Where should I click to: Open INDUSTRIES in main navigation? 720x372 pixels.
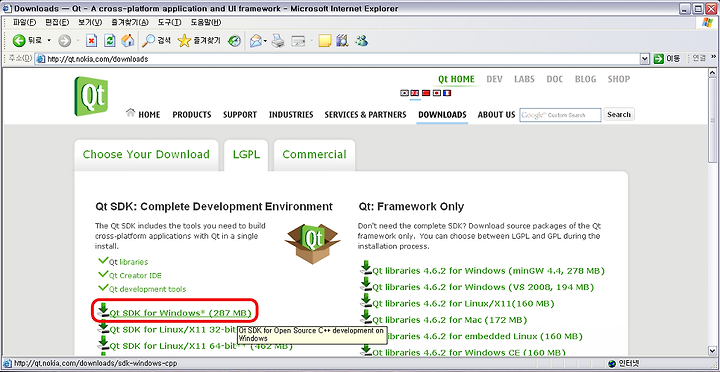291,115
